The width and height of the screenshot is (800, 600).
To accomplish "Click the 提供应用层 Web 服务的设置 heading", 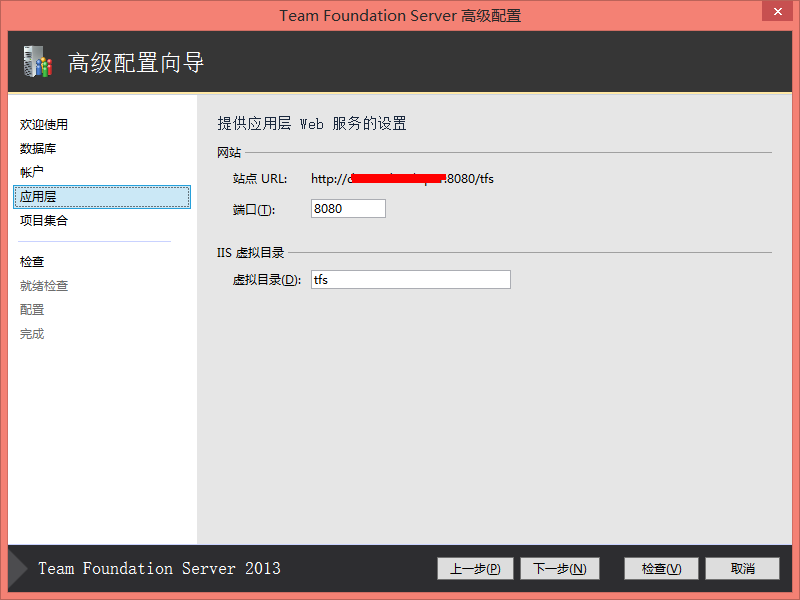I will (312, 123).
